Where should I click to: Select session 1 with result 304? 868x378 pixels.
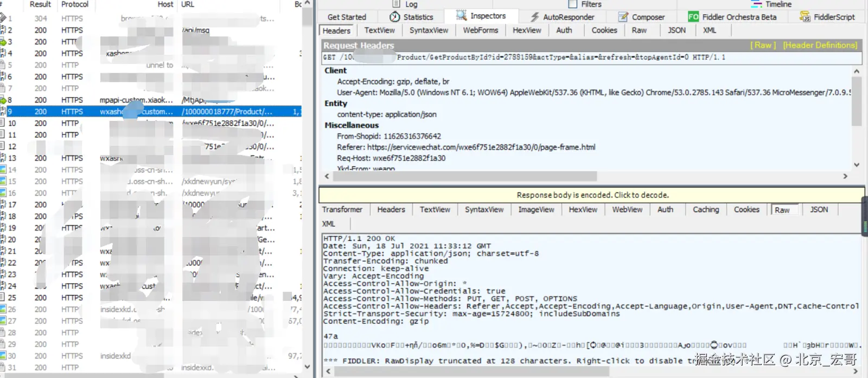tap(151, 18)
